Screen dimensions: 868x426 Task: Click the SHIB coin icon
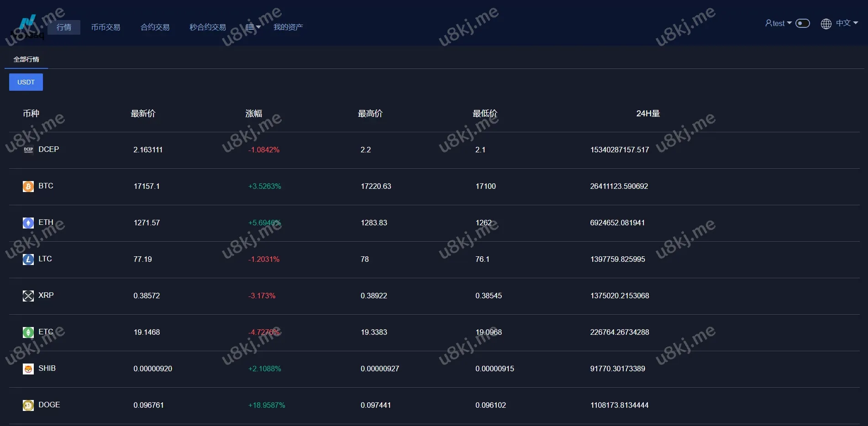pos(28,369)
